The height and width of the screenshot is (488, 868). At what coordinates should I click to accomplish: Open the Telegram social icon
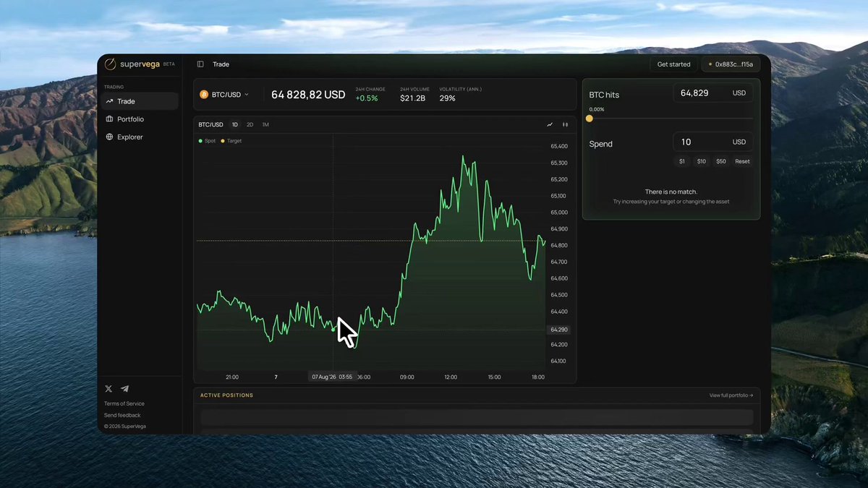[124, 389]
